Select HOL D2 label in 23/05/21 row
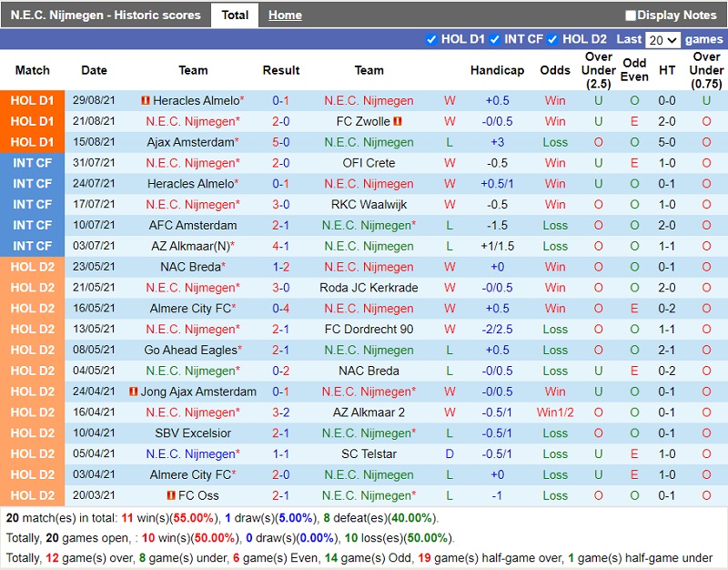728x570 pixels. [32, 267]
